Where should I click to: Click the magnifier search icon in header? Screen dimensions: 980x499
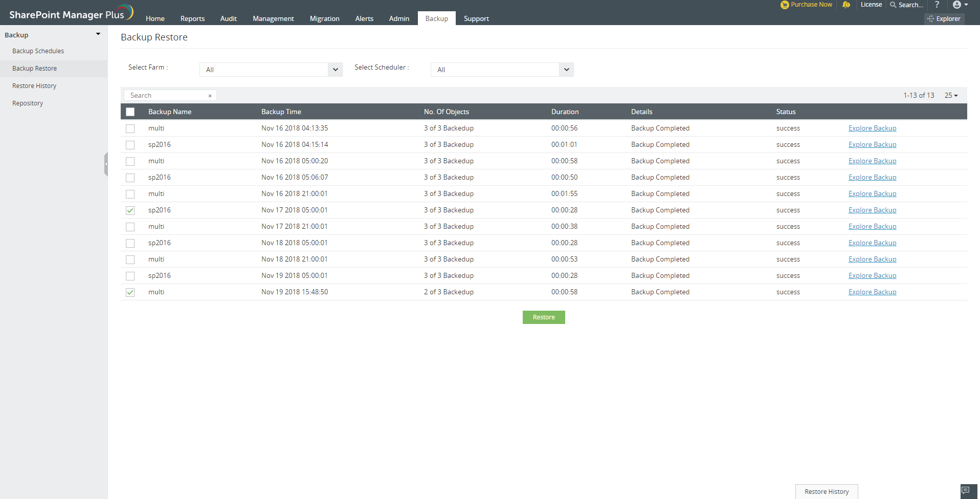pyautogui.click(x=893, y=5)
